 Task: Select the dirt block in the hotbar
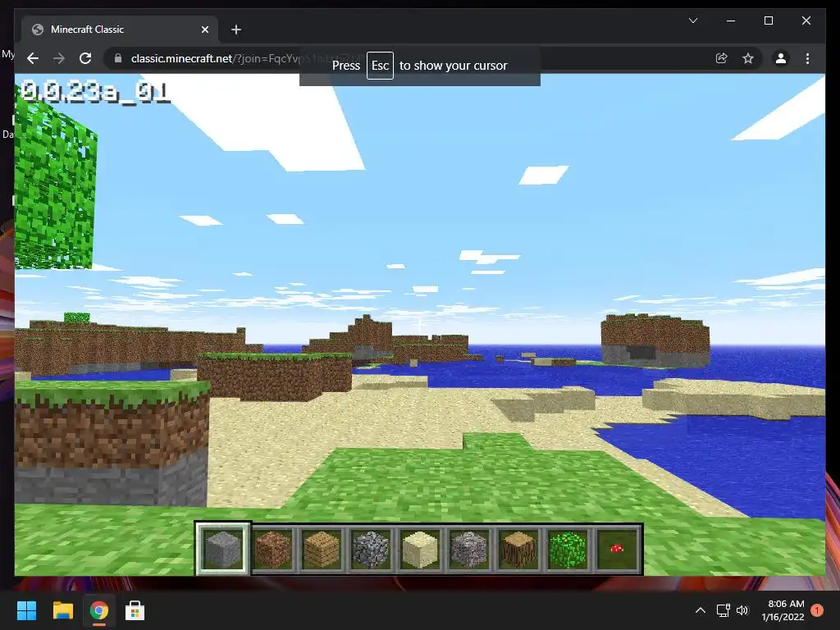[x=272, y=549]
